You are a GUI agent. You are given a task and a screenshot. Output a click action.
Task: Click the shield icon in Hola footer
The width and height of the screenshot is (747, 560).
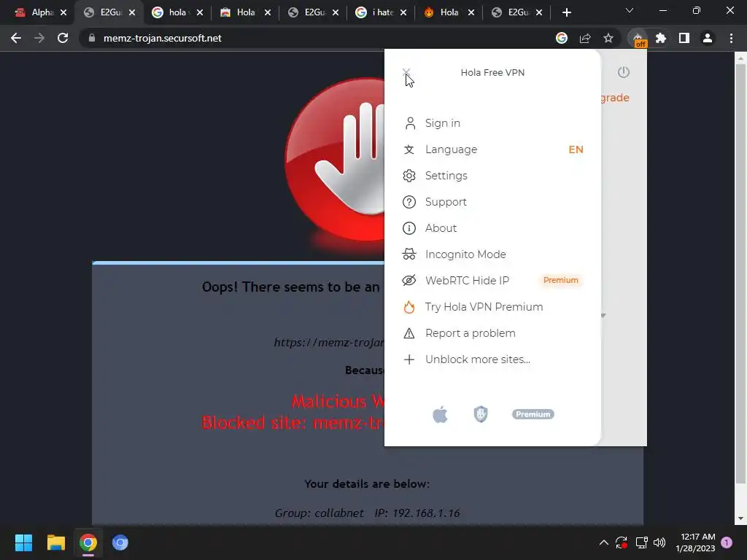[x=481, y=414]
